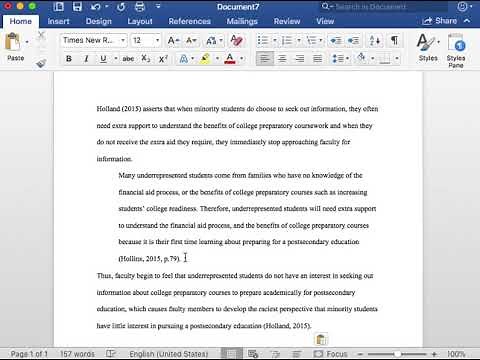Viewport: 480px width, 360px height.
Task: Apply strikethrough formatting
Action: [128, 59]
